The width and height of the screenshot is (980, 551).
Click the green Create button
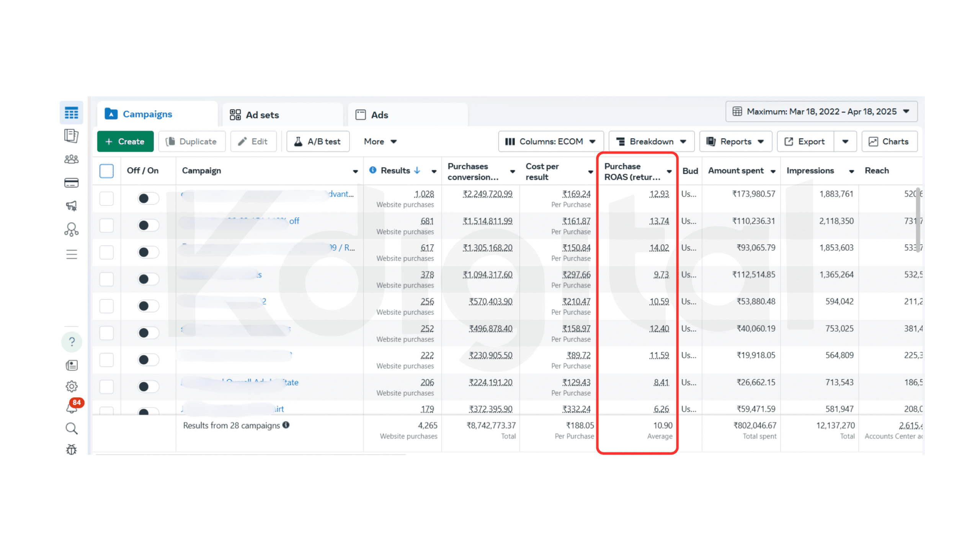coord(125,142)
